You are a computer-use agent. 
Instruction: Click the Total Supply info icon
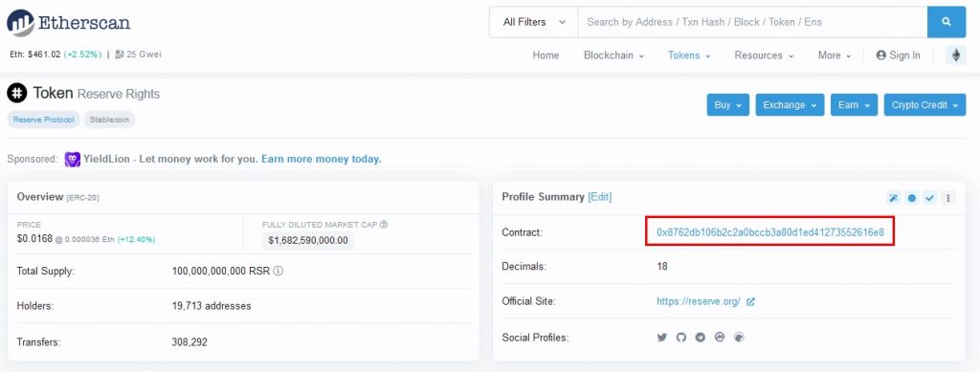click(278, 272)
